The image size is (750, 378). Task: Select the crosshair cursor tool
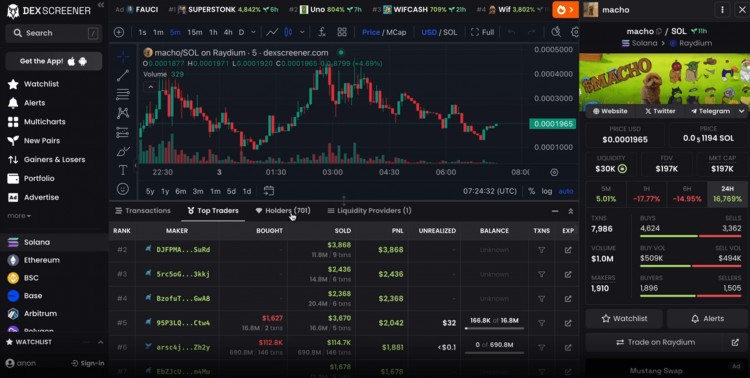pyautogui.click(x=123, y=56)
